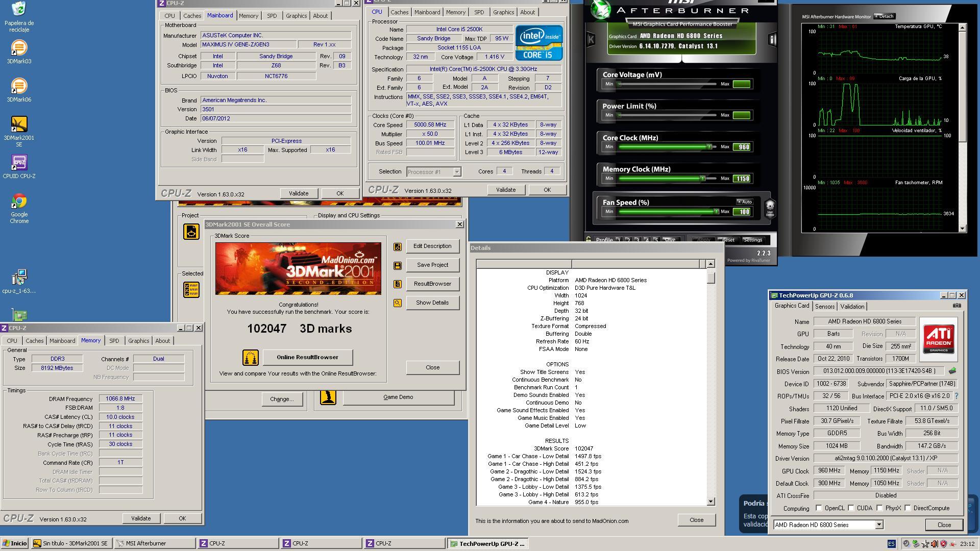
Task: Switch to Sensors tab in GPU-Z
Action: (824, 307)
